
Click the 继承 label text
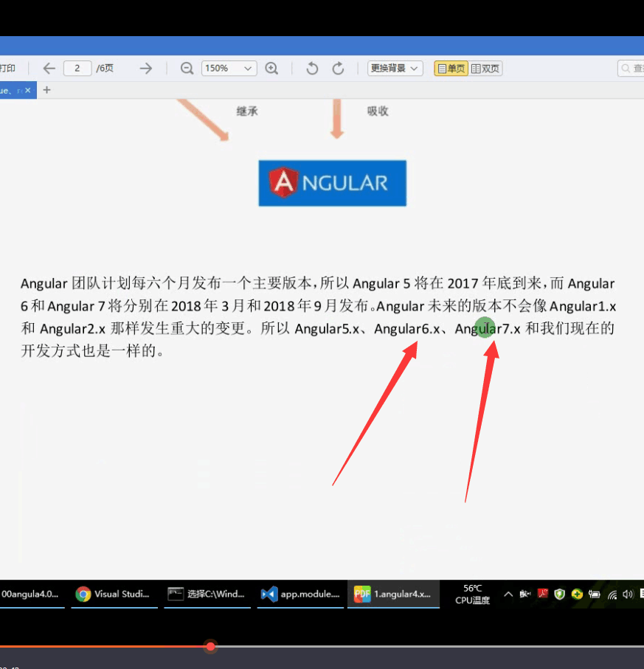(247, 112)
